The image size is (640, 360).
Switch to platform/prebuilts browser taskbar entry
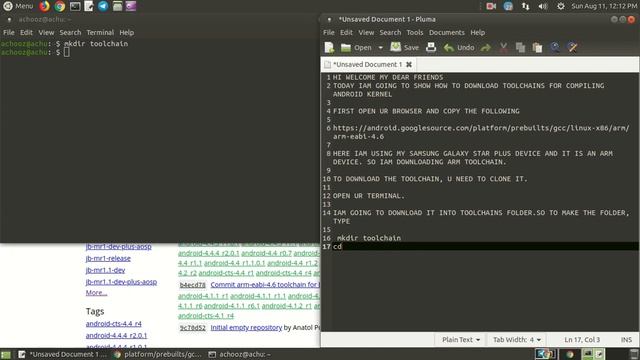[157, 354]
